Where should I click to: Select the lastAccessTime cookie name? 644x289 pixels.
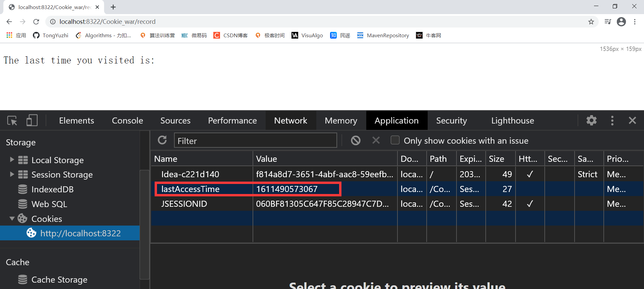(190, 189)
